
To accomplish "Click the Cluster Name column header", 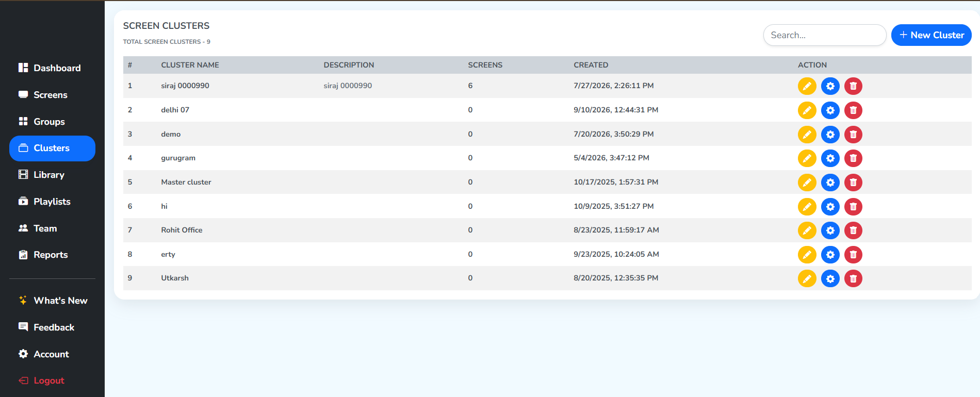I will (190, 65).
